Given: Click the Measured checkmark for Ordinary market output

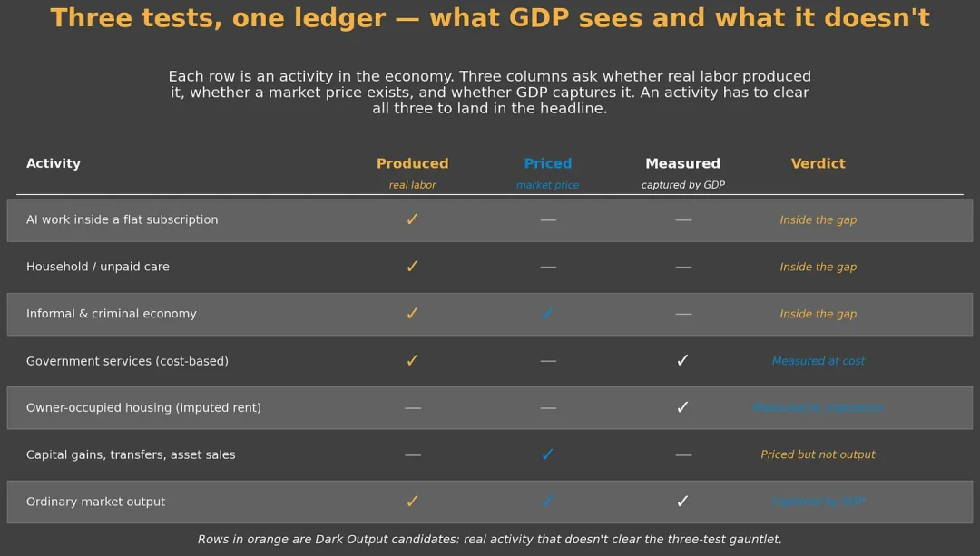Looking at the screenshot, I should pos(682,501).
